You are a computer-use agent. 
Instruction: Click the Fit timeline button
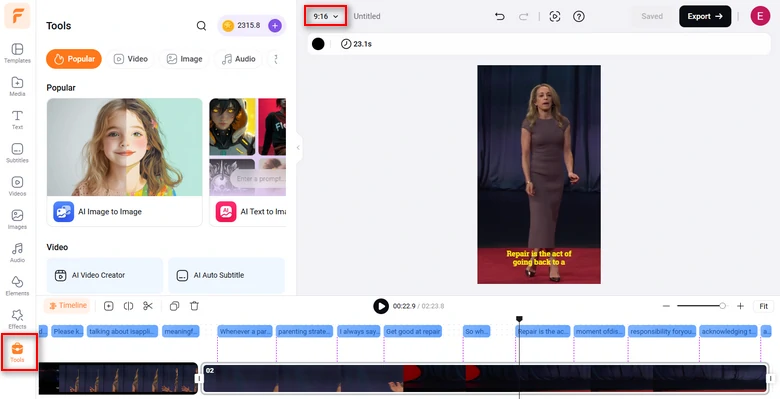coord(764,306)
